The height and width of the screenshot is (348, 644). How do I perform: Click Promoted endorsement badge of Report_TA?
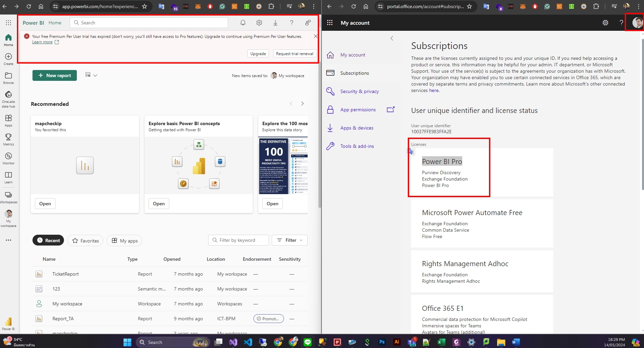(x=269, y=319)
